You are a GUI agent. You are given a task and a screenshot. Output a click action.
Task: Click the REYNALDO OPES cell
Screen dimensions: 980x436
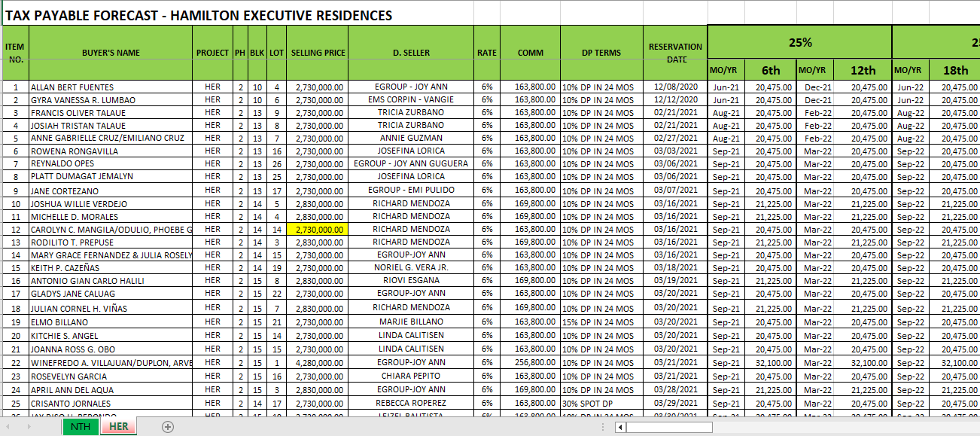click(x=111, y=164)
